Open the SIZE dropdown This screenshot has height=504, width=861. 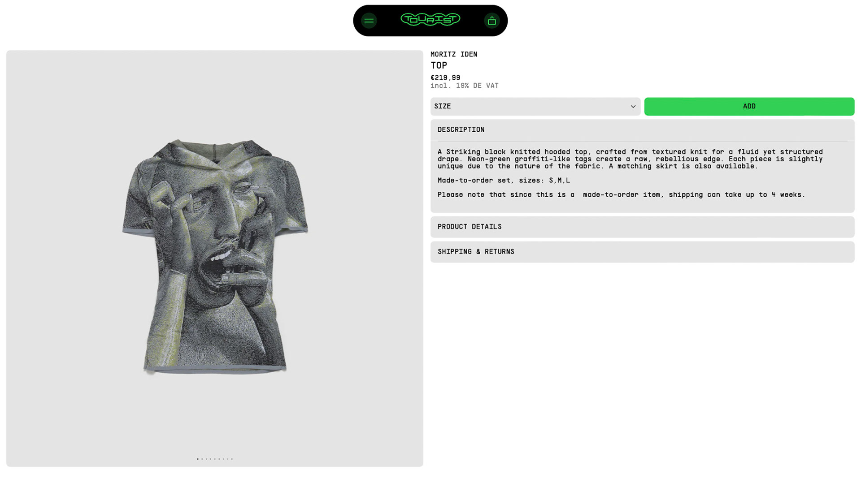535,106
